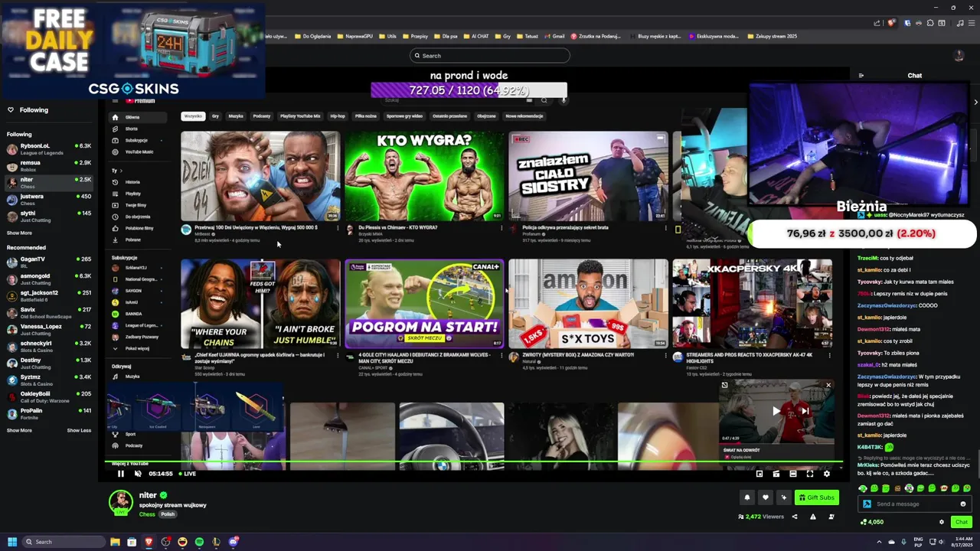Open profile avatar menu on Kick
The height and width of the screenshot is (551, 980).
click(959, 55)
